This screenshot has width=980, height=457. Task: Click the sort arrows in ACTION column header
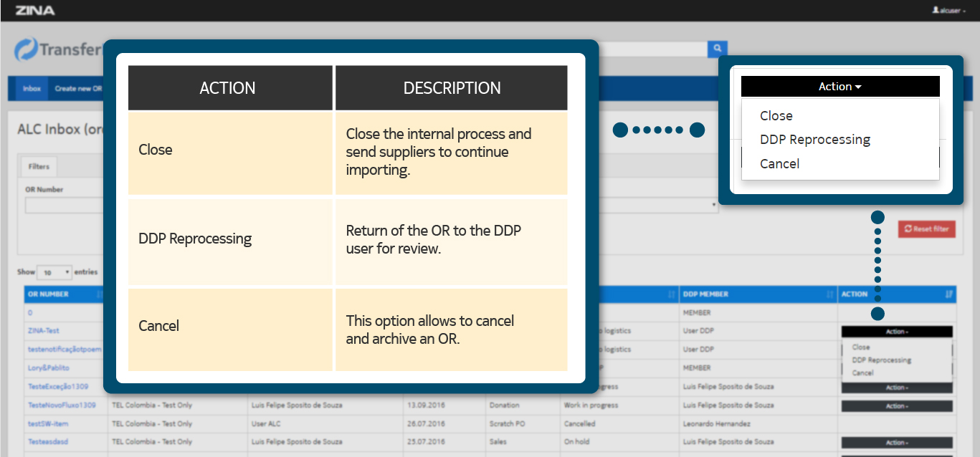(x=948, y=294)
